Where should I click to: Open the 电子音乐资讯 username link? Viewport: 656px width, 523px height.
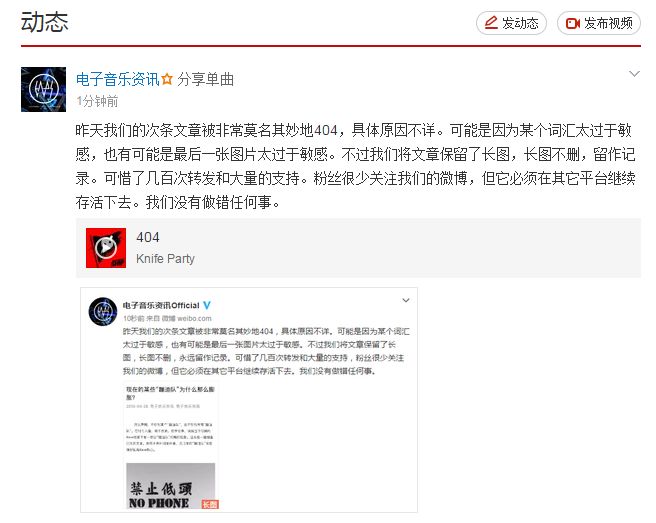[118, 79]
